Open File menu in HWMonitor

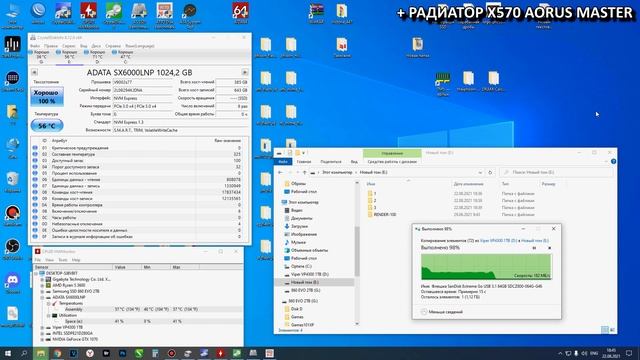point(38,260)
